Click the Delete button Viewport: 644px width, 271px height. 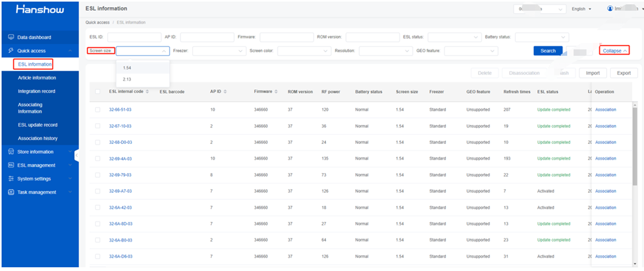(x=485, y=73)
